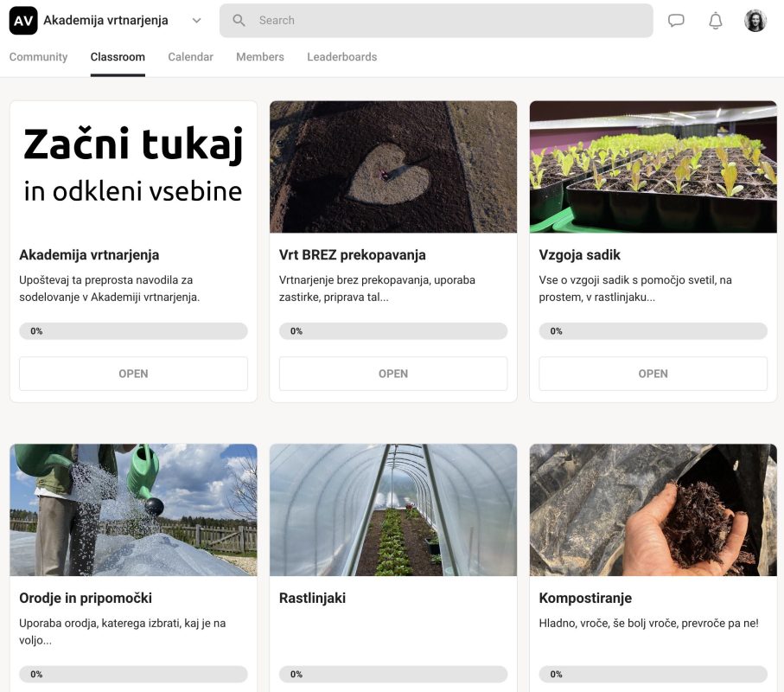Click the Akademija vrtnarjenja group name in header

(105, 21)
